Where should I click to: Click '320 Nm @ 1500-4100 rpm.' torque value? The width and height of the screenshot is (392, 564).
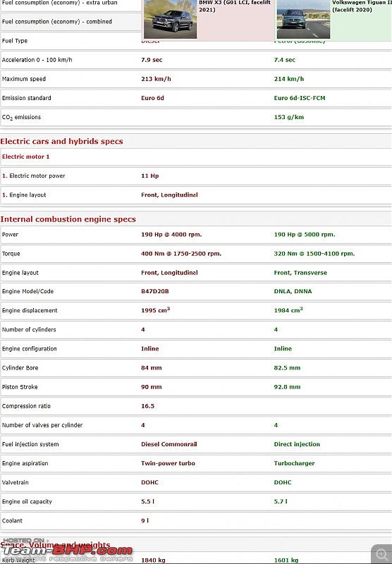pos(314,254)
